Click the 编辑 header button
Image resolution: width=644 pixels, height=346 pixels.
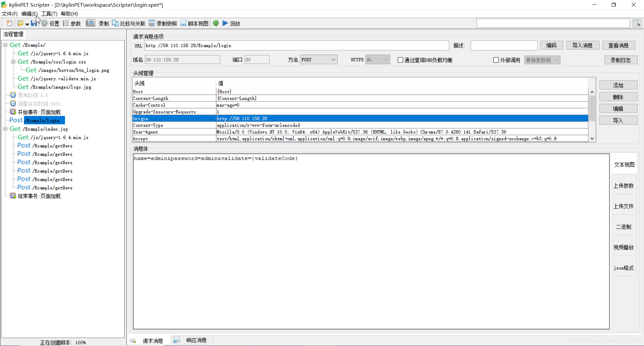pyautogui.click(x=618, y=109)
